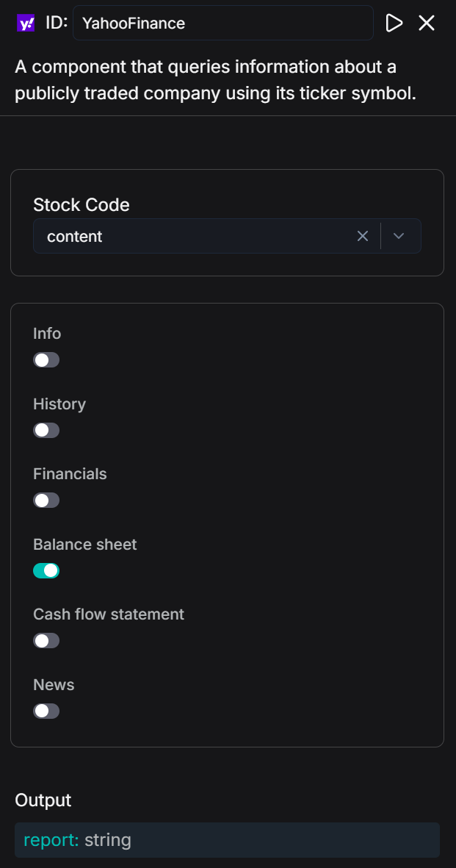Edit the component ID field

coord(222,24)
